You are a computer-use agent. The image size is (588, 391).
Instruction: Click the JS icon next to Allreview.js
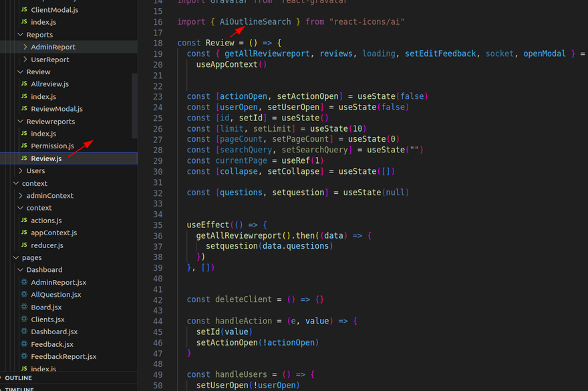coord(24,84)
